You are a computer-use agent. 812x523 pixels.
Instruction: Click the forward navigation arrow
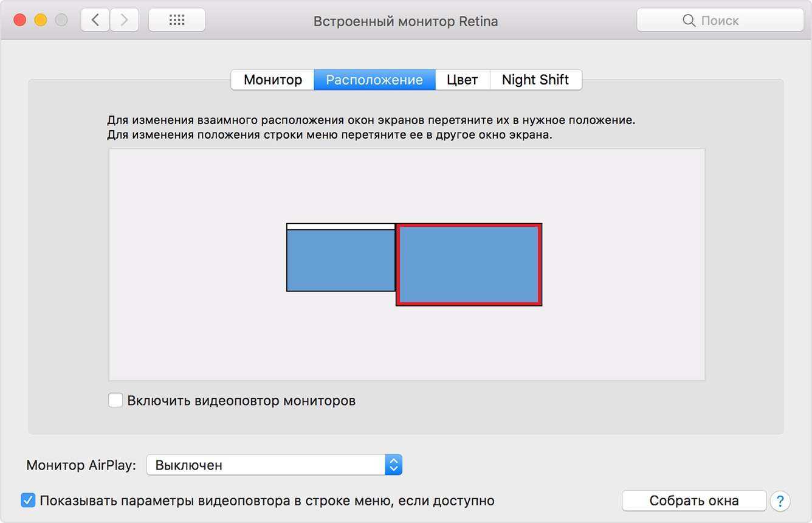click(124, 20)
